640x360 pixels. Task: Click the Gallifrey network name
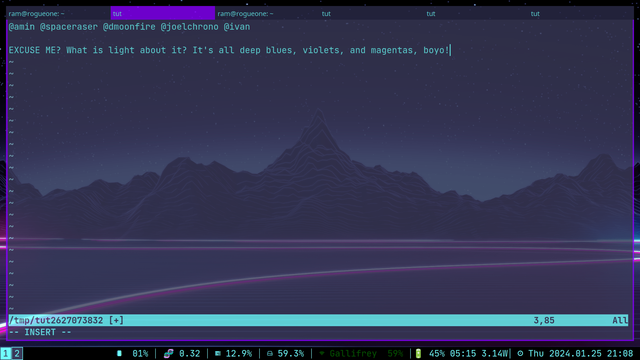pos(353,353)
